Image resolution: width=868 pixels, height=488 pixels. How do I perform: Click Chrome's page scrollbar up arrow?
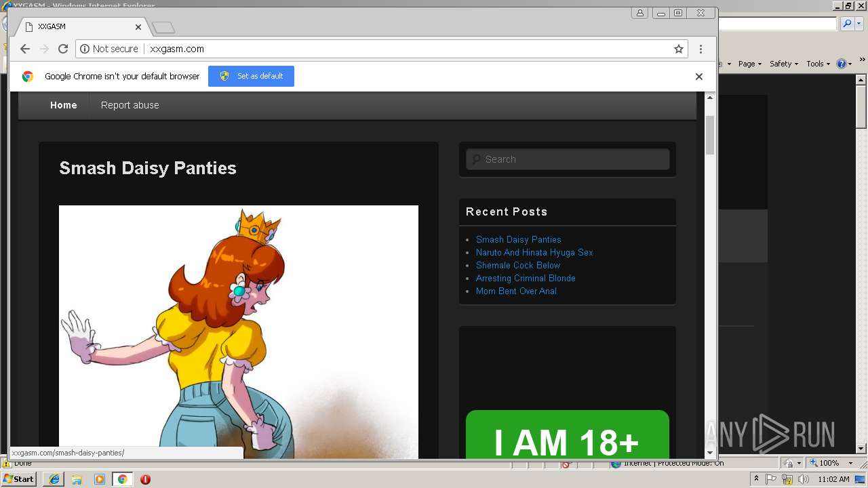point(710,98)
